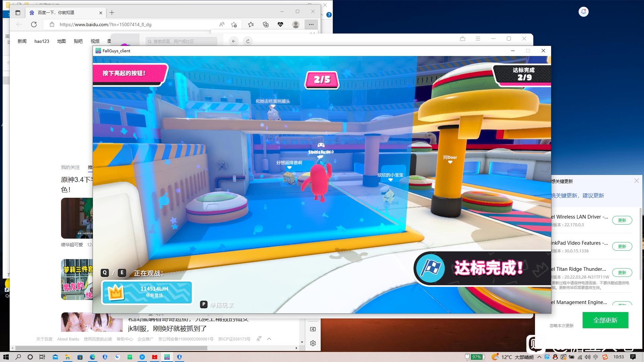Screen dimensions: 644x362
Task: Click toolbox icon in background app title bar
Action: click(x=463, y=39)
